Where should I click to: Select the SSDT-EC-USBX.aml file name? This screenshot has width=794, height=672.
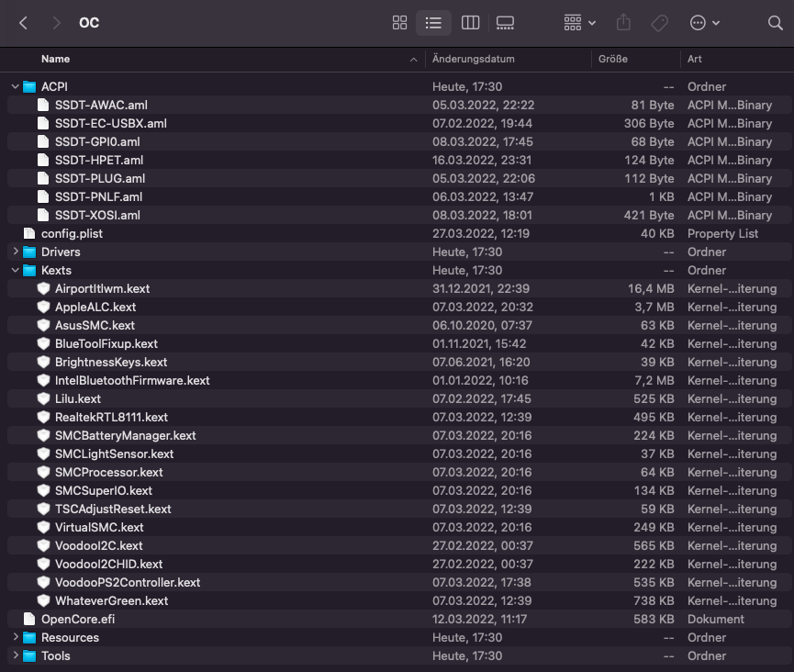pyautogui.click(x=111, y=124)
